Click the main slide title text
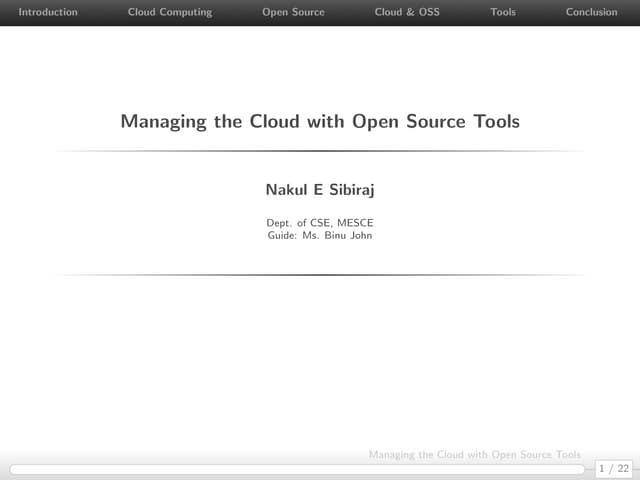Viewport: 640px width, 480px height. (320, 122)
